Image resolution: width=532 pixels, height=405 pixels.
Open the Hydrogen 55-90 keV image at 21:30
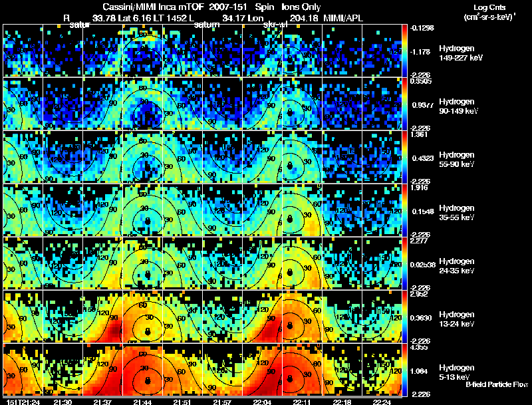pos(63,157)
